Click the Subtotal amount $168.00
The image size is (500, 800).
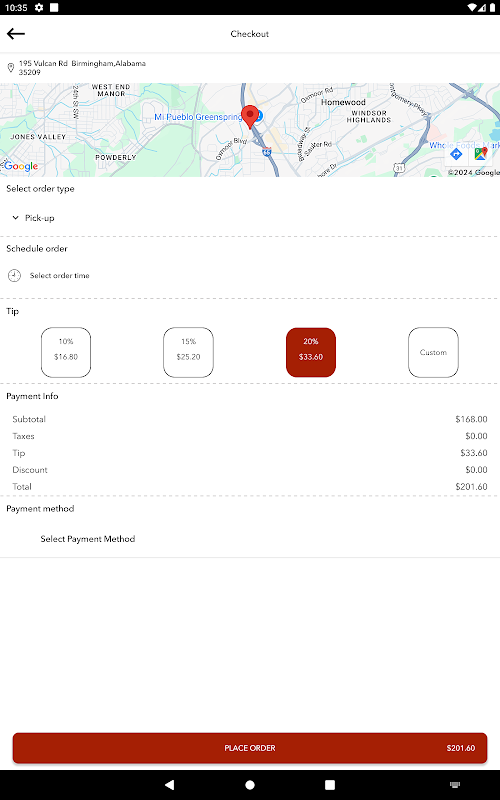pyautogui.click(x=471, y=419)
